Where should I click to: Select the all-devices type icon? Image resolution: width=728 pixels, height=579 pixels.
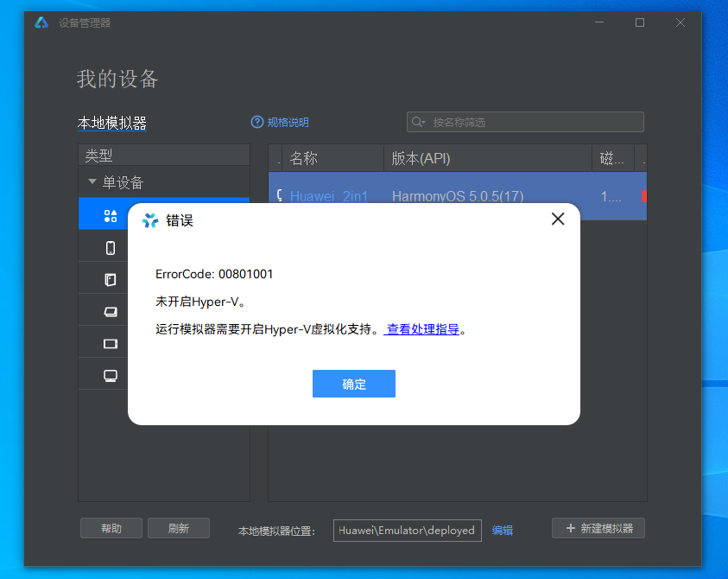coord(111,216)
